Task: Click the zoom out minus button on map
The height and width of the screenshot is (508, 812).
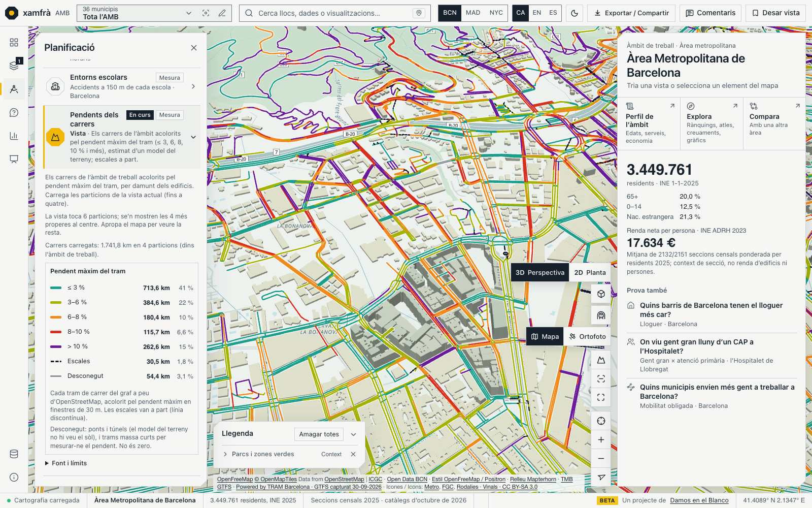Action: coord(601,459)
